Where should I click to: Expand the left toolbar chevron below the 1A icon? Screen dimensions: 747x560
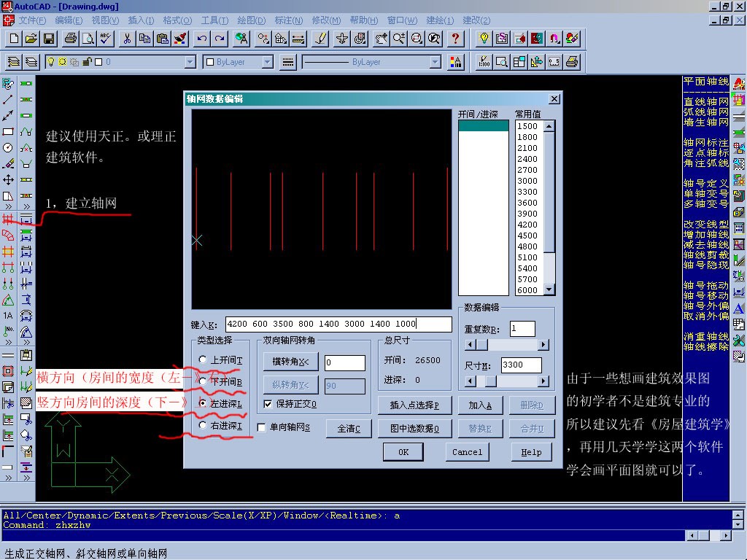point(8,342)
